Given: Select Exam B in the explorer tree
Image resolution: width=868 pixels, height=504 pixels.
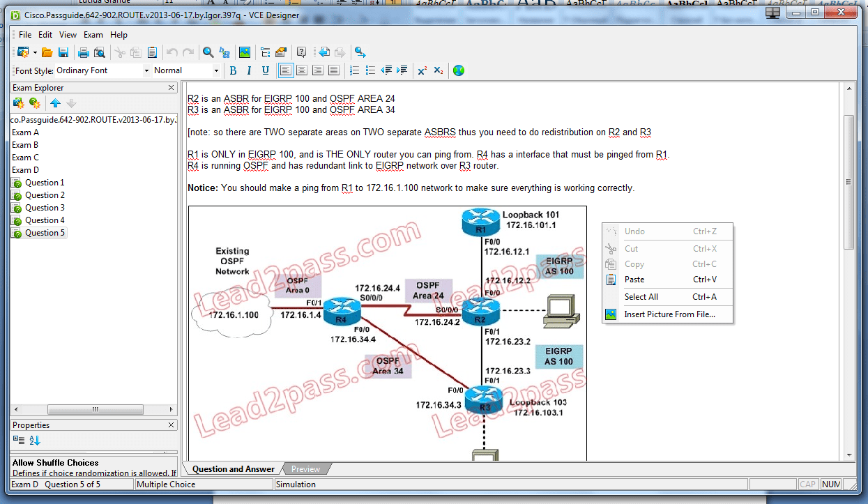Looking at the screenshot, I should point(25,145).
